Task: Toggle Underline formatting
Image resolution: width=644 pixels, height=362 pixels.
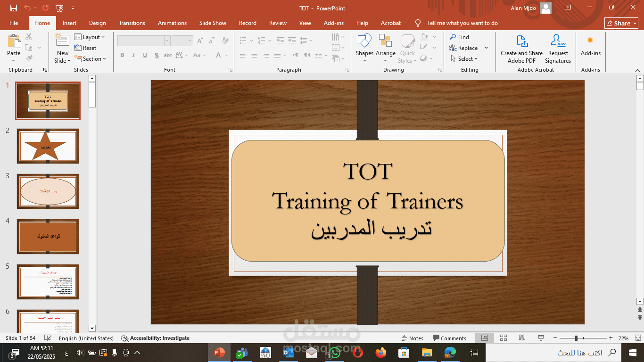Action: tap(145, 55)
